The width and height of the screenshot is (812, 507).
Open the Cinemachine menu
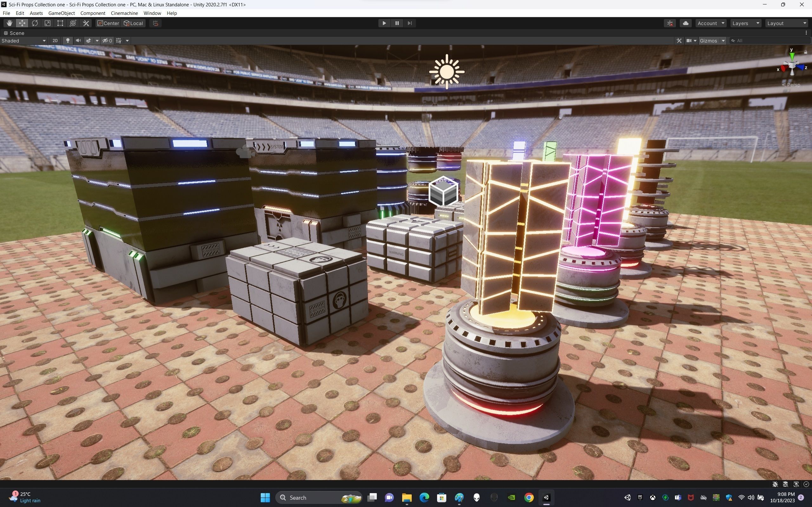(124, 13)
